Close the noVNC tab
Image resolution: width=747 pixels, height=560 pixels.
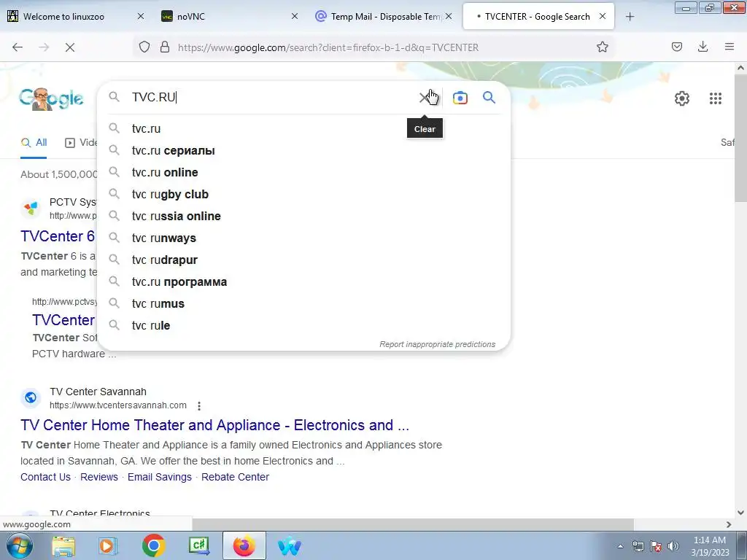tap(295, 16)
